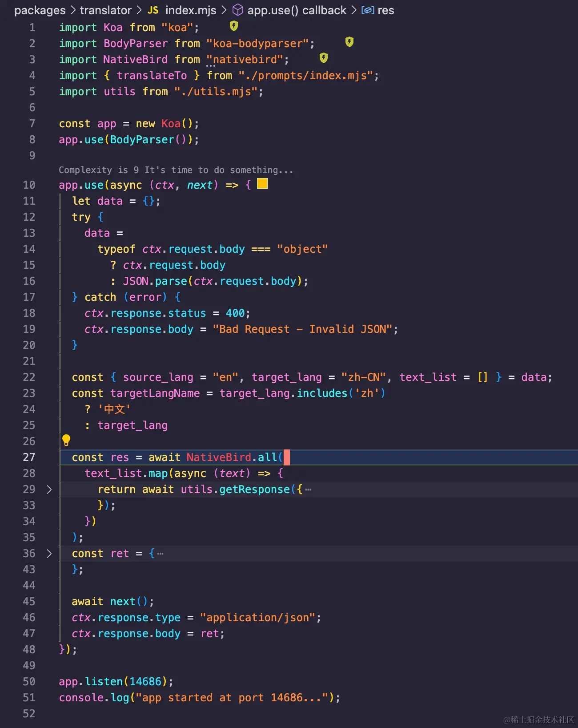Click new Koa() on line 7
This screenshot has width=578, height=728.
pyautogui.click(x=165, y=124)
